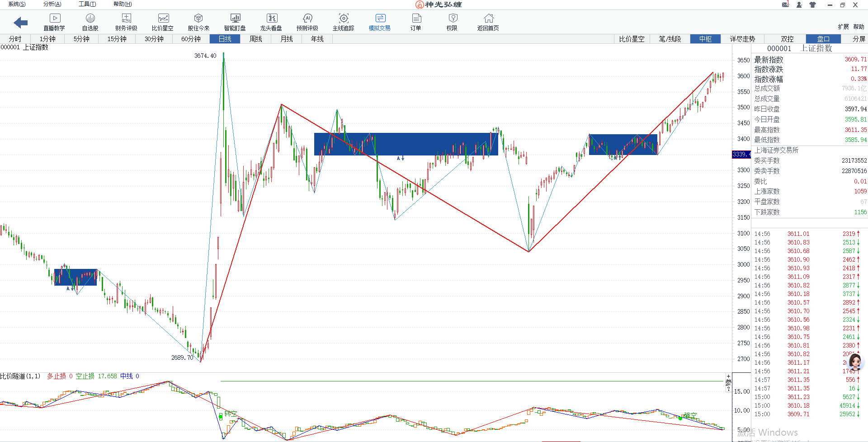Switch to 60分钟 period tab
Viewport: 868px width, 442px height.
tap(191, 39)
